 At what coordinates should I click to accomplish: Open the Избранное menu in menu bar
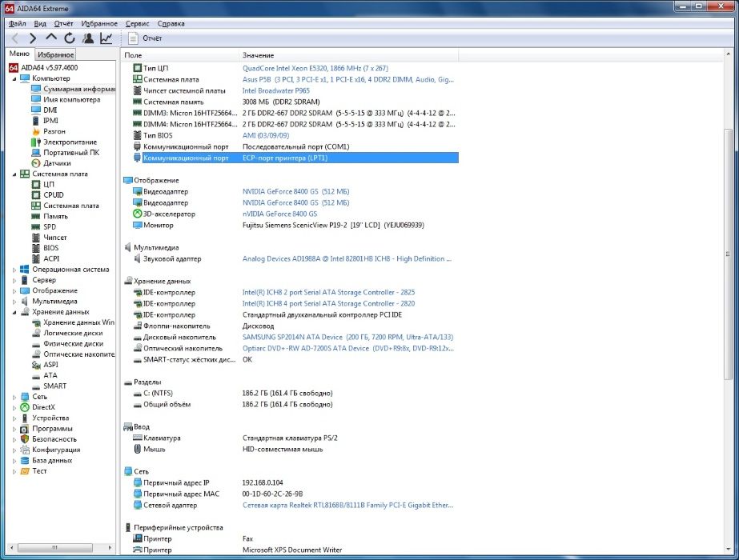[x=99, y=23]
